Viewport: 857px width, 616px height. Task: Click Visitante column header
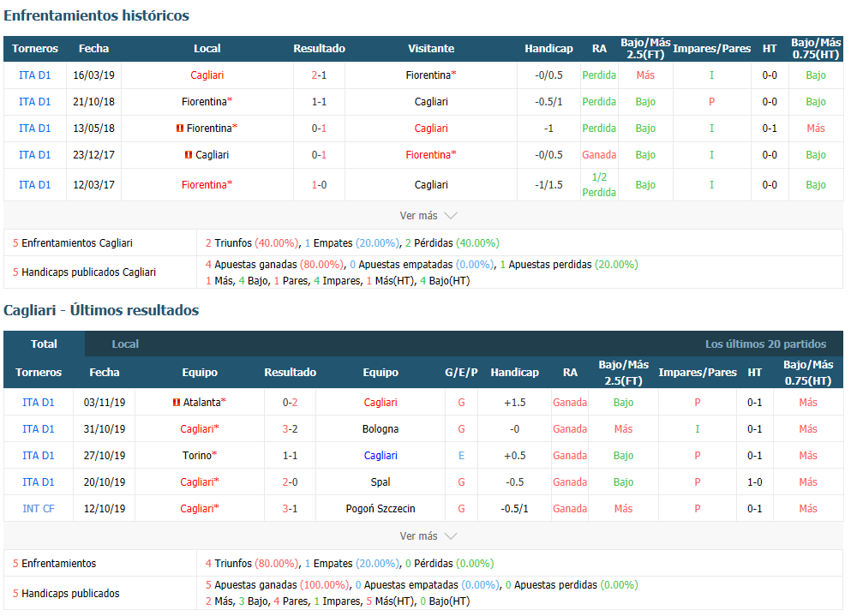click(431, 49)
